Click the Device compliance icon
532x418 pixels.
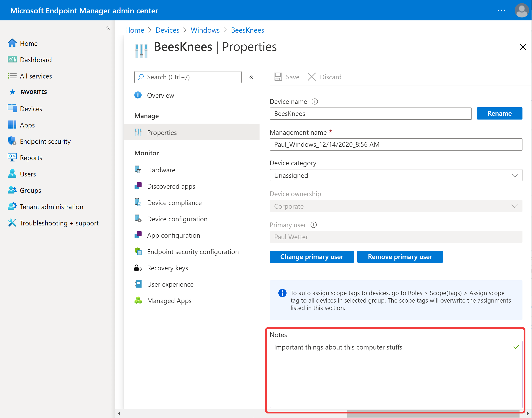click(x=138, y=202)
